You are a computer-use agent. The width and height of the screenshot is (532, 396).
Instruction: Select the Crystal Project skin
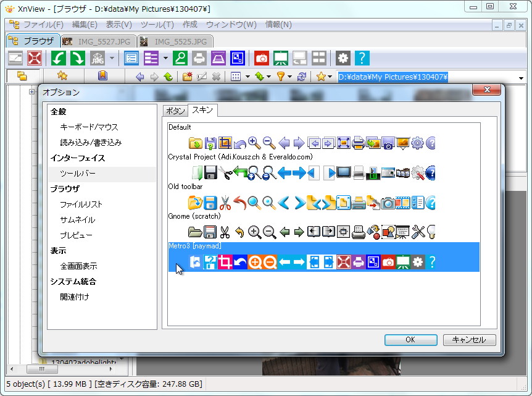coord(323,167)
